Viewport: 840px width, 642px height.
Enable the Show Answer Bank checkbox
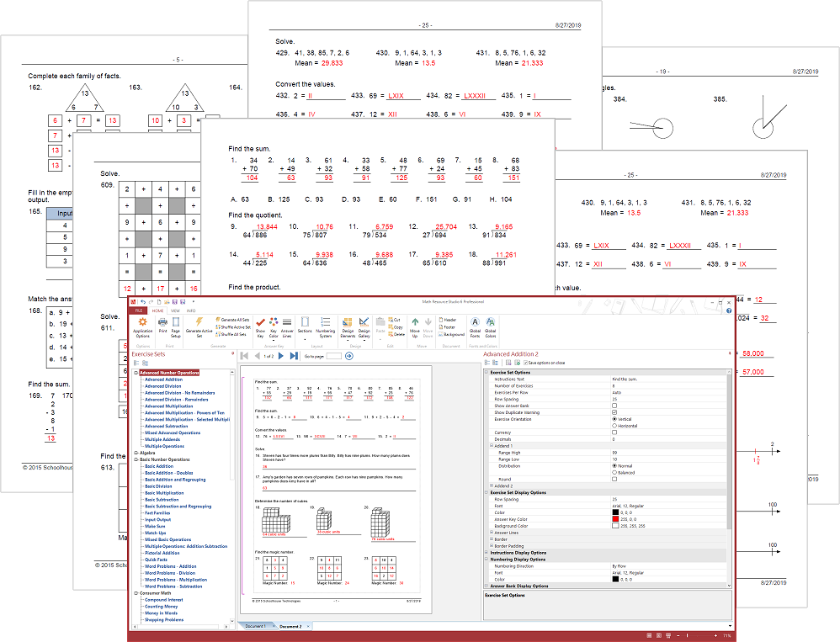[x=614, y=406]
